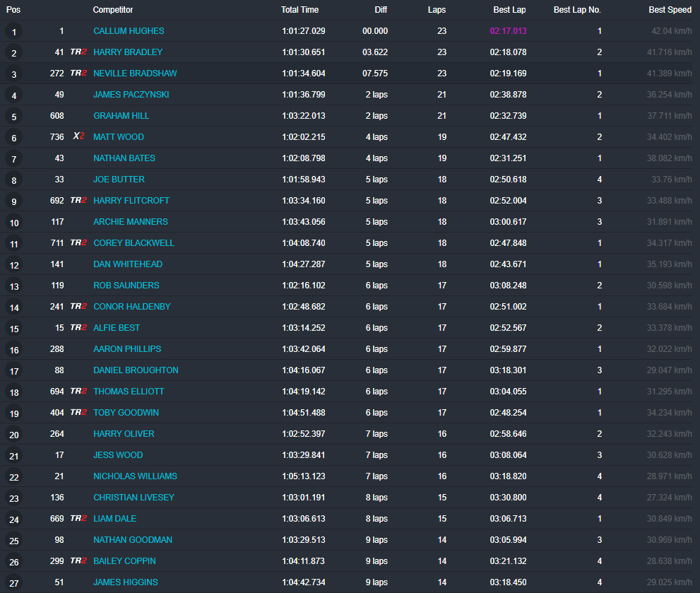Click the position 1 circle badge
Viewport: 700px width, 593px height.
point(14,32)
